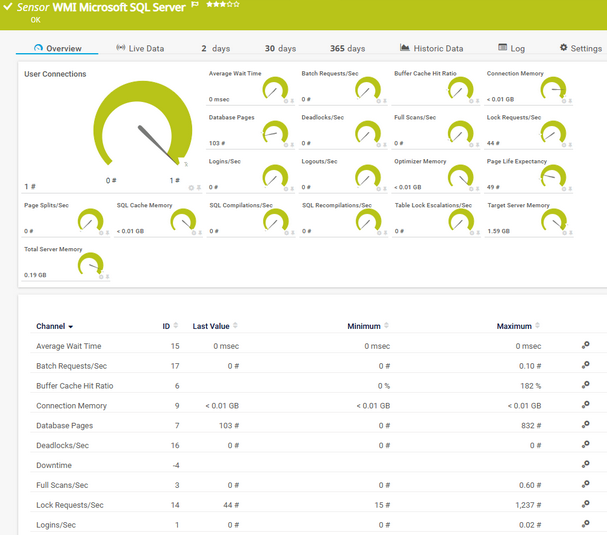Open gear settings for Total Server Memory gauge

coord(101,277)
